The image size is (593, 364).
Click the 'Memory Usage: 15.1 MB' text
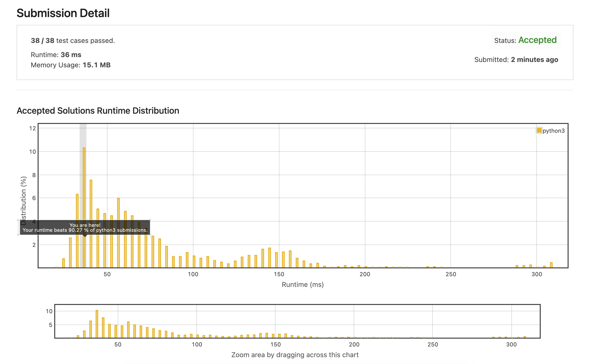tap(71, 65)
